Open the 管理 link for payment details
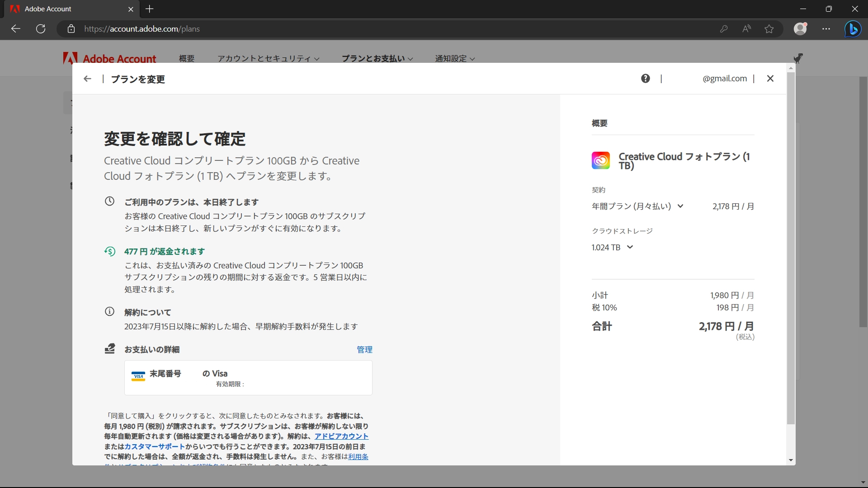Image resolution: width=868 pixels, height=488 pixels. (364, 349)
